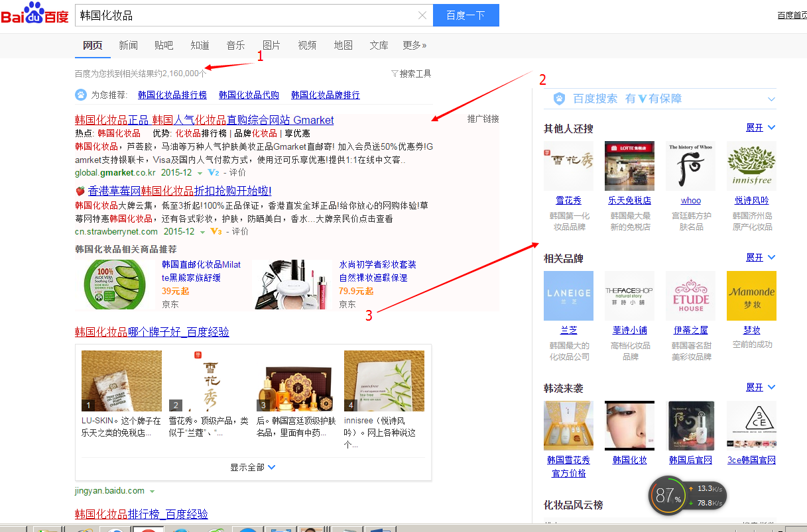Switch to the 新闻 tab
Viewport: 807px width, 532px height.
click(128, 45)
